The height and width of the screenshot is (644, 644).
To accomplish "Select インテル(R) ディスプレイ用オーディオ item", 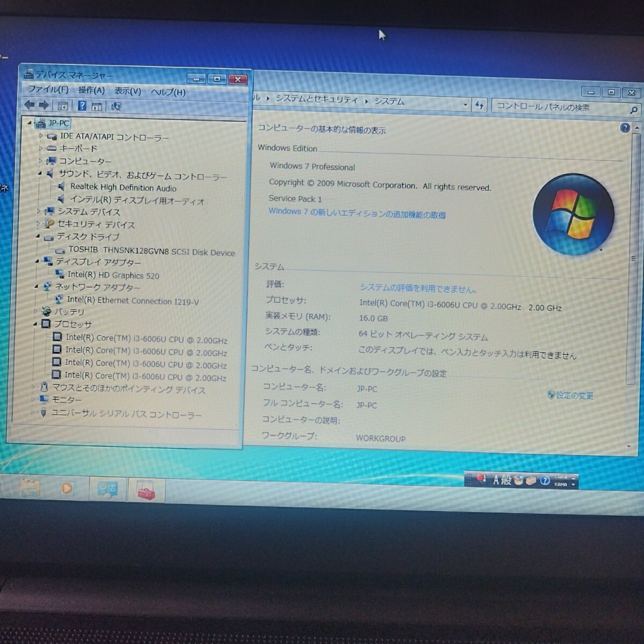I will (x=137, y=201).
